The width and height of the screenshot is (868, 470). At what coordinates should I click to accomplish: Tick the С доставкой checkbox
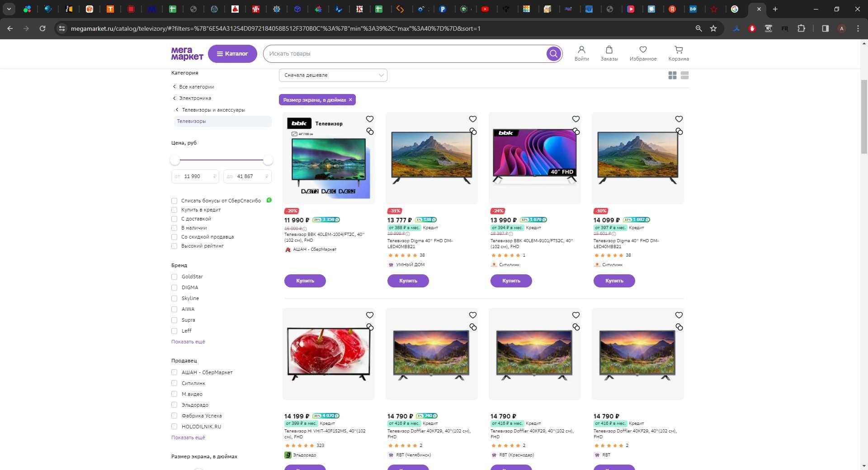tap(174, 219)
